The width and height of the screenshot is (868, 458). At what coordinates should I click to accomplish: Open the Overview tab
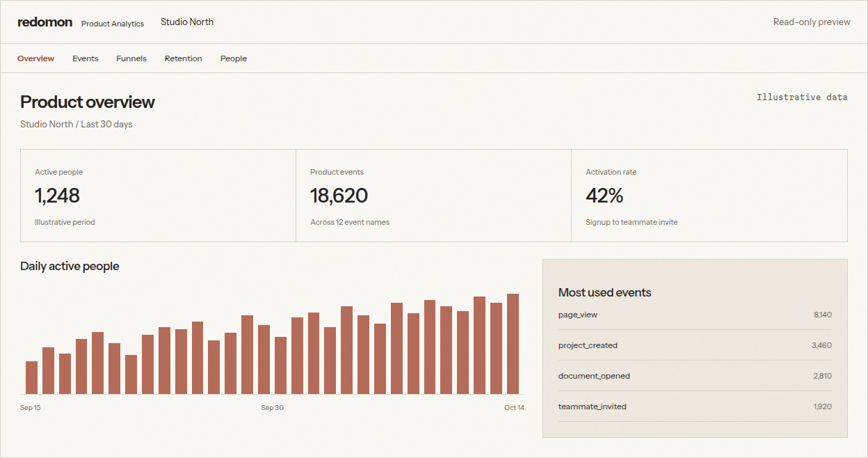[36, 58]
